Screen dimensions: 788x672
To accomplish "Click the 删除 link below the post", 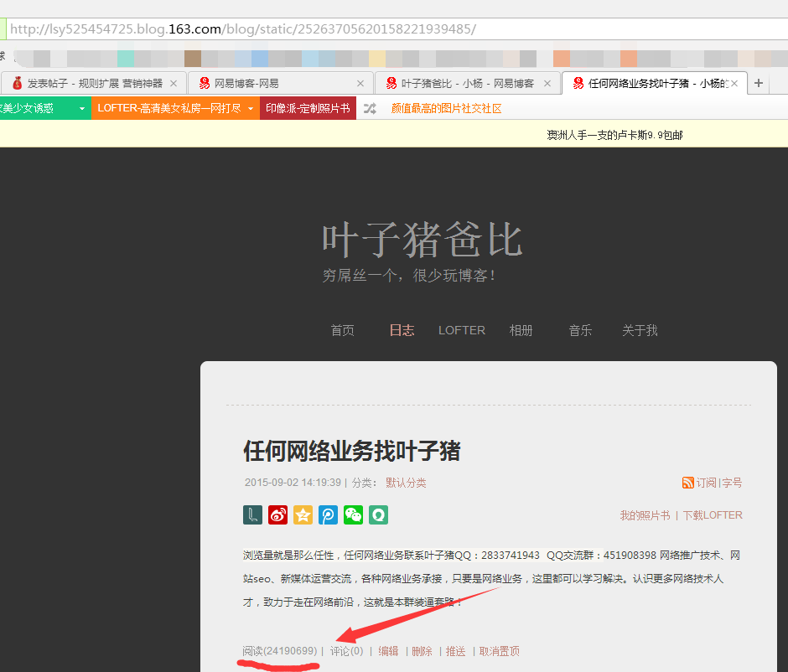I will click(422, 650).
